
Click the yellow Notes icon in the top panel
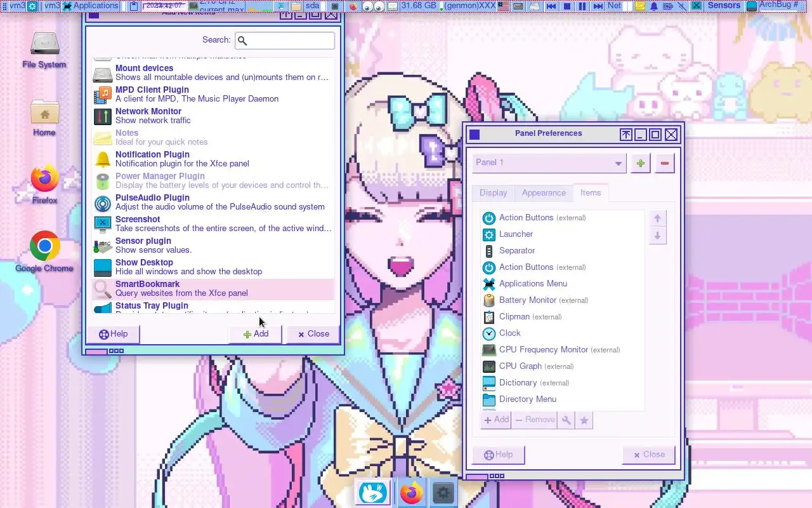click(640, 6)
